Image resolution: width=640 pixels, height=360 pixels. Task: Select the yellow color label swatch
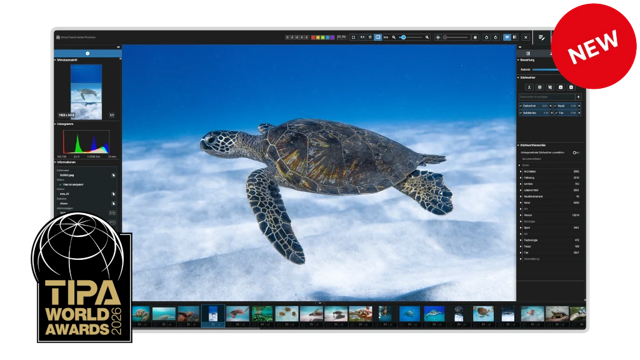(x=318, y=38)
